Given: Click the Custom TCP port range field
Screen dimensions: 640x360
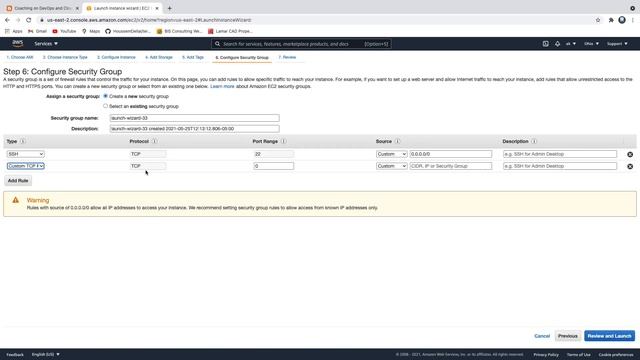Looking at the screenshot, I should [273, 166].
